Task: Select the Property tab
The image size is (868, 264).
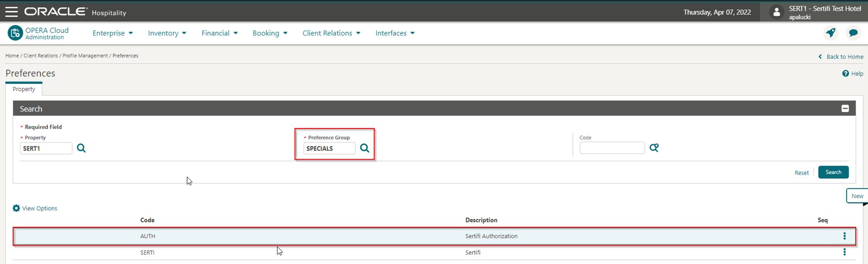Action: 24,89
